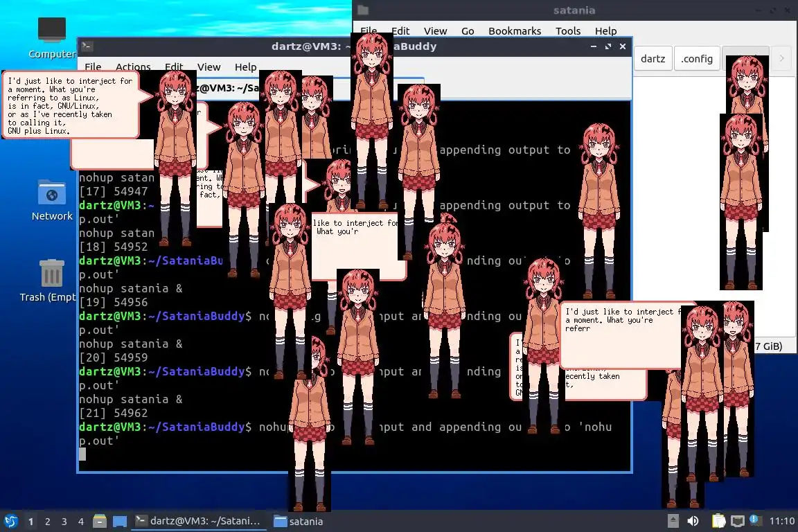Switch to virtual desktop 4
This screenshot has height=532, width=798.
[x=81, y=522]
